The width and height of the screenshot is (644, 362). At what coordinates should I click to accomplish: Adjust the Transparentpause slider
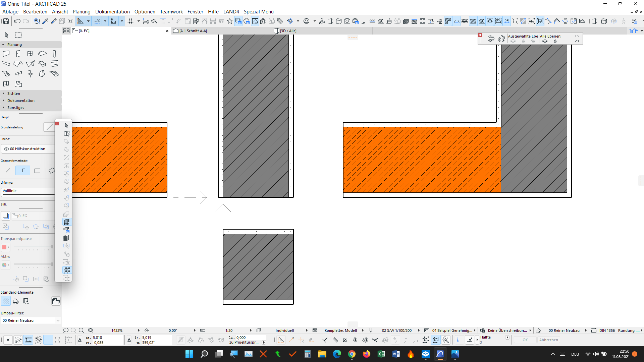pyautogui.click(x=34, y=247)
